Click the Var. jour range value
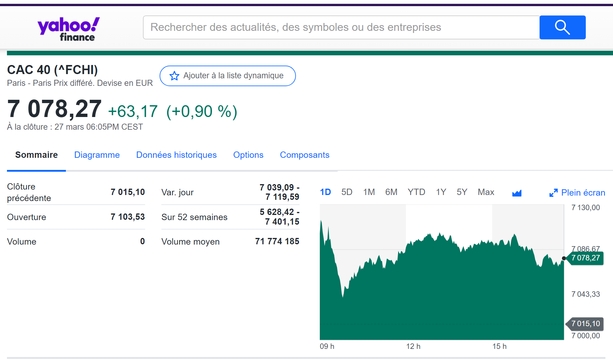This screenshot has width=613, height=364. [280, 192]
